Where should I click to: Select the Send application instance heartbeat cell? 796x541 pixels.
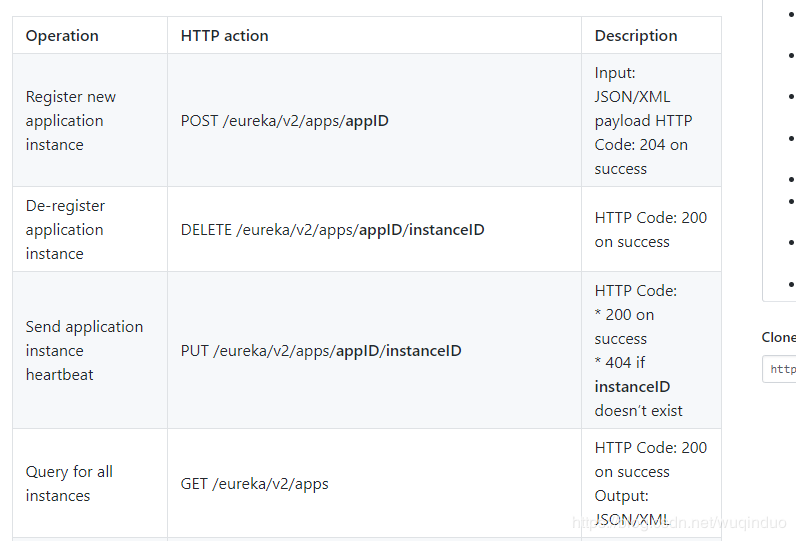tap(84, 351)
